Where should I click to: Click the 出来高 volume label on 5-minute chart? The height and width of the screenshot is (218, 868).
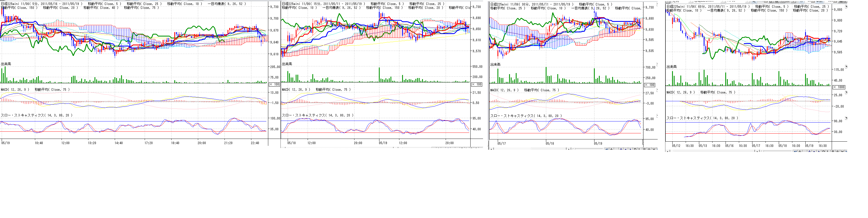coord(6,64)
